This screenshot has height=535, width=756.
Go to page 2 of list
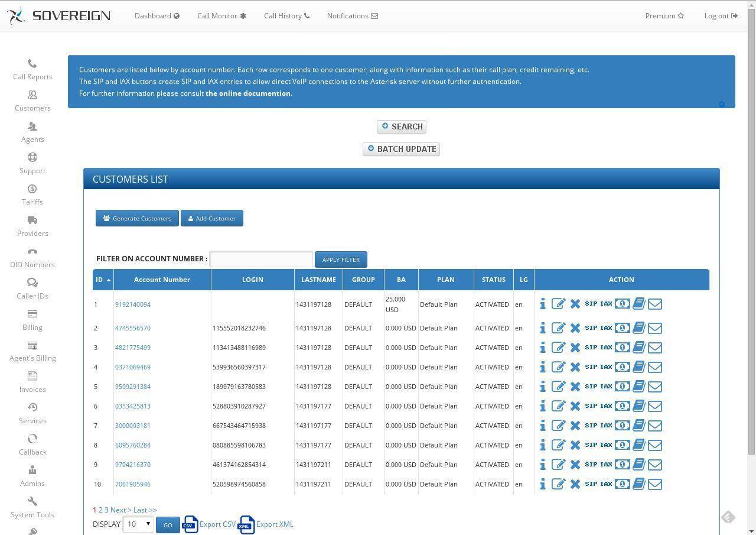click(x=100, y=510)
